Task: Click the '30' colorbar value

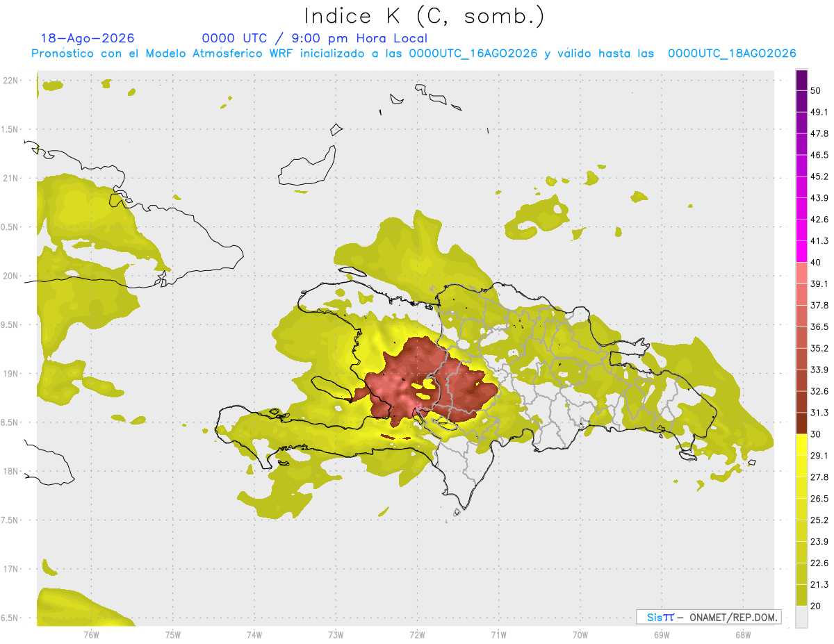Action: point(816,434)
